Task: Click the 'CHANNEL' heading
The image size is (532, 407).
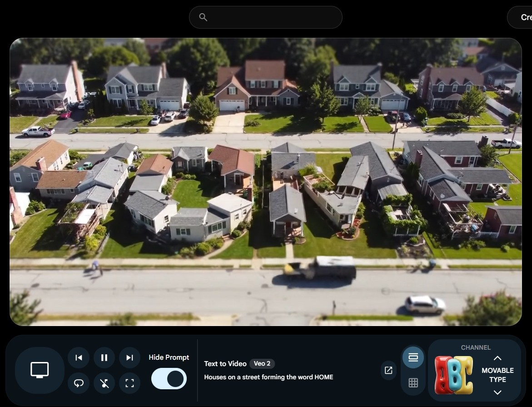Action: pos(476,347)
